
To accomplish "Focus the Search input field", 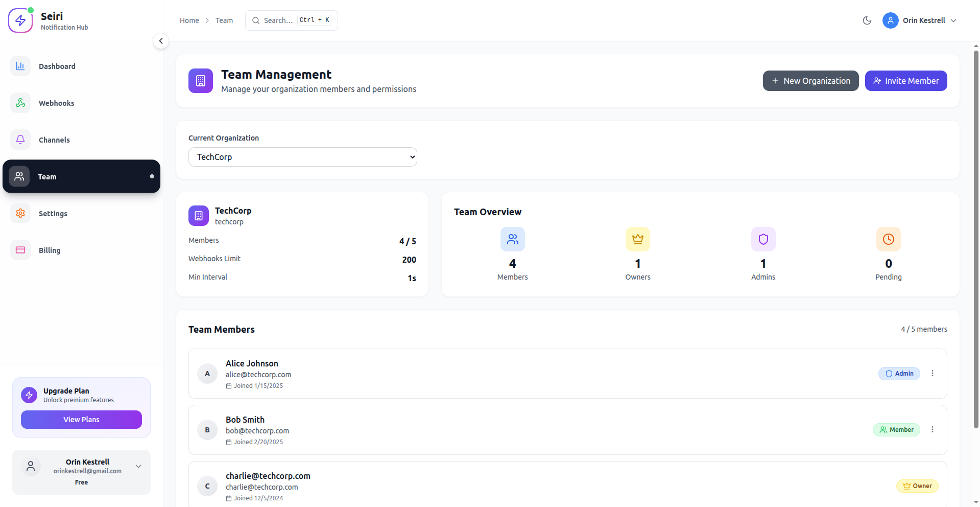I will point(278,20).
